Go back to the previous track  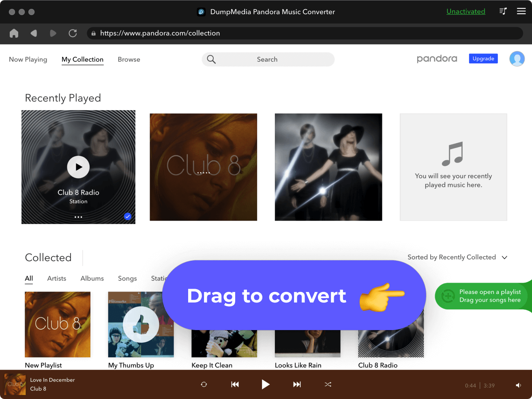(235, 384)
